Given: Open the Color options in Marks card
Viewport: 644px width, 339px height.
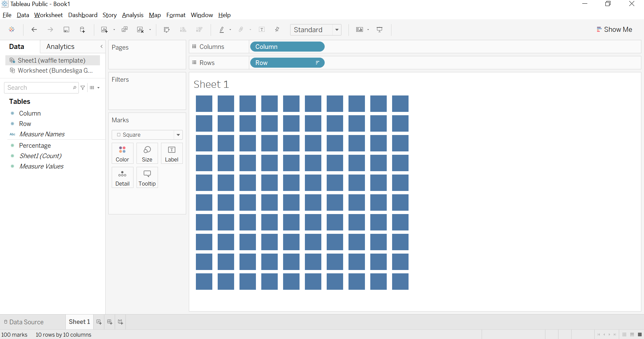Looking at the screenshot, I should pyautogui.click(x=122, y=153).
